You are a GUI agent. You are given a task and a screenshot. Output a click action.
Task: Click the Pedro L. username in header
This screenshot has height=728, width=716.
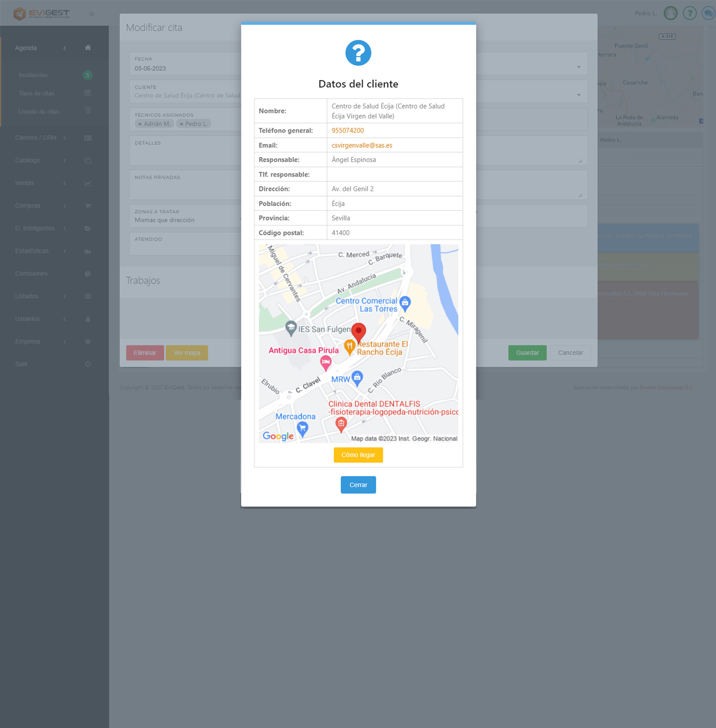(646, 13)
